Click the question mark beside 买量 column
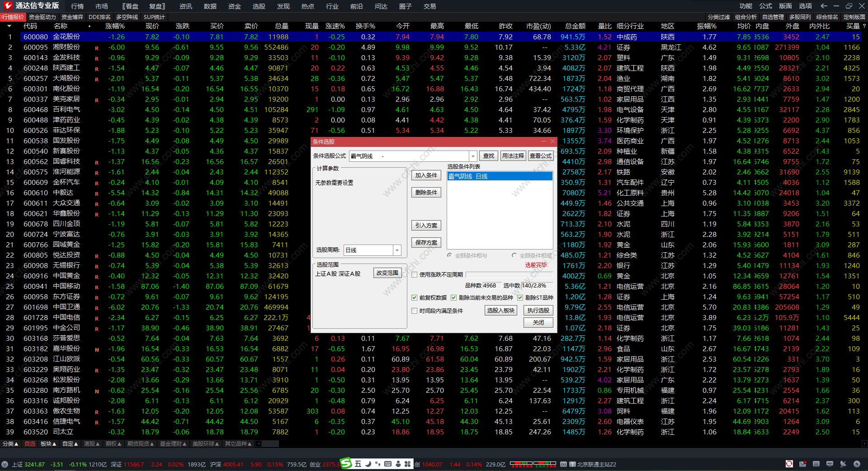868x471 pixels. click(x=864, y=26)
